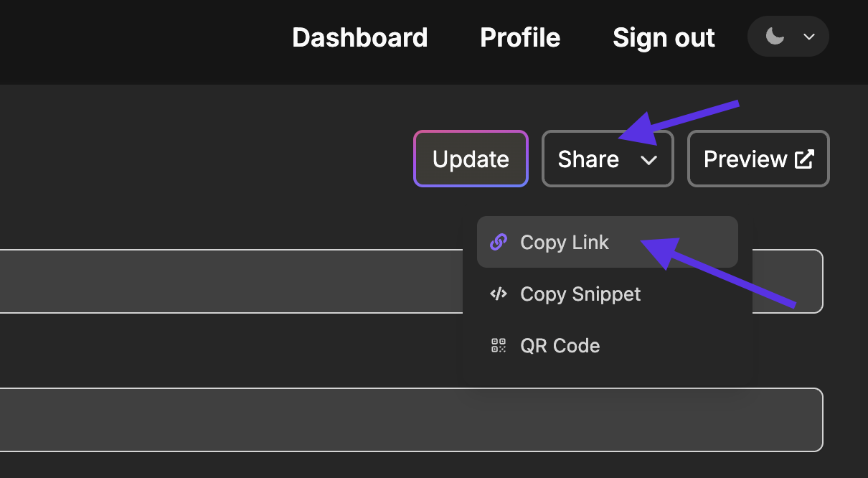The height and width of the screenshot is (478, 868).
Task: Click the chain link icon beside Copy Link
Action: tap(498, 243)
